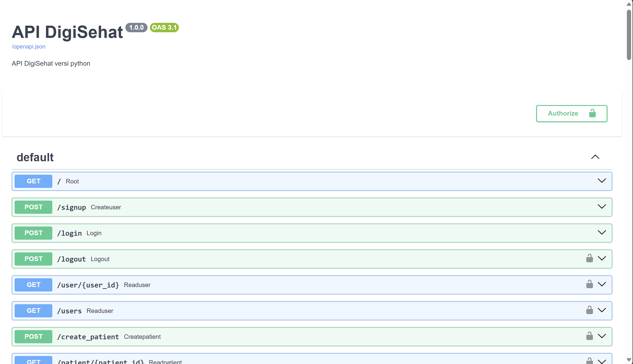Click the lock icon on the /logout row

click(589, 258)
